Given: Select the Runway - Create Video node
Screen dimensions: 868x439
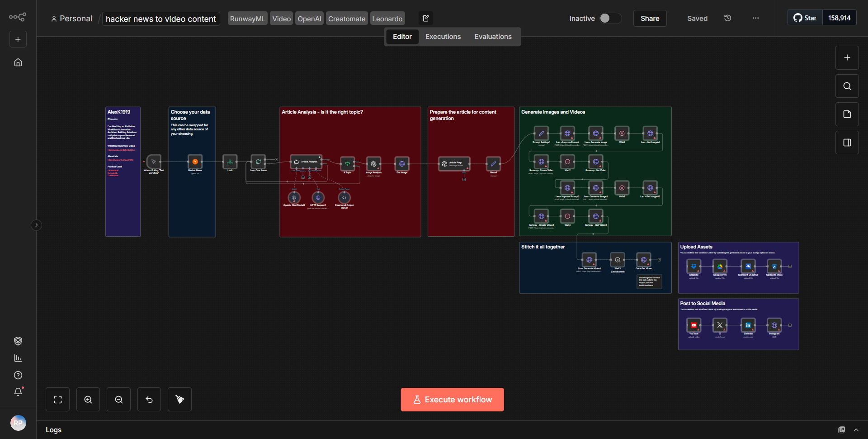Looking at the screenshot, I should 541,162.
